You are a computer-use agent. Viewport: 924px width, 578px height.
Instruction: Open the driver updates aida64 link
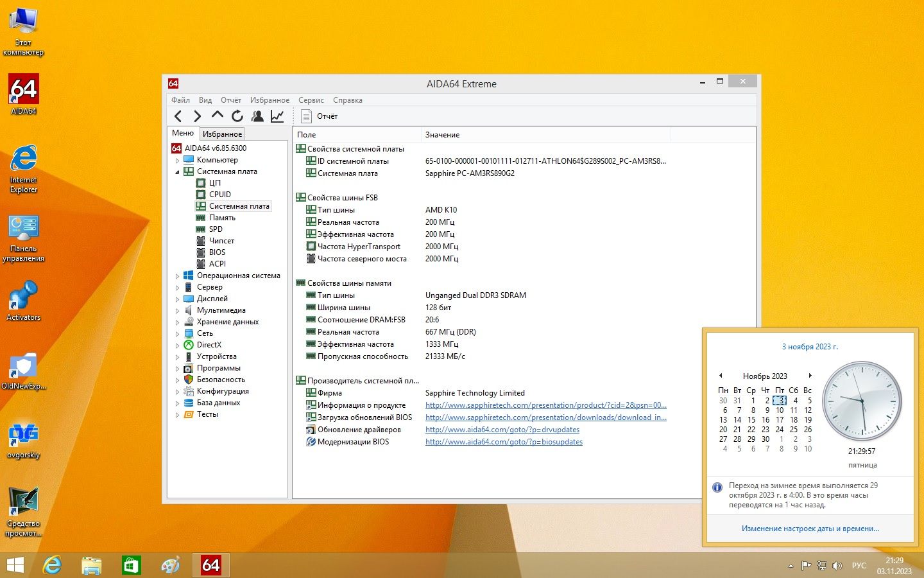point(502,430)
